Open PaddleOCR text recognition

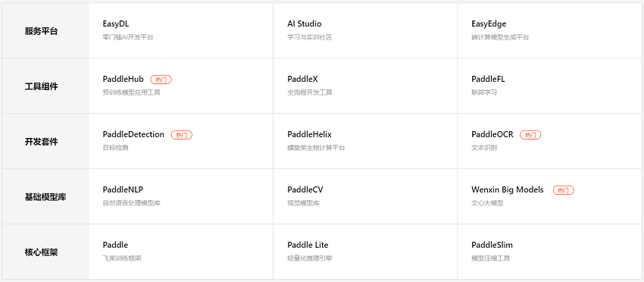(x=492, y=134)
